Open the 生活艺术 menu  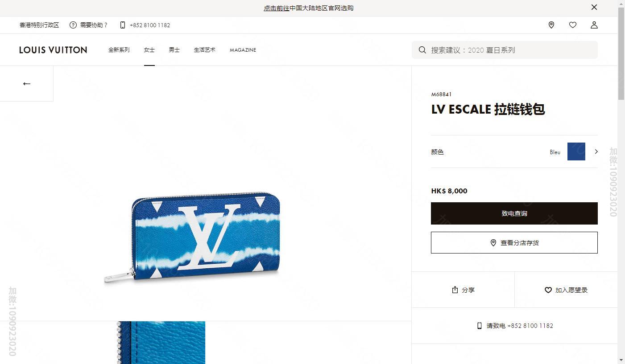click(205, 50)
